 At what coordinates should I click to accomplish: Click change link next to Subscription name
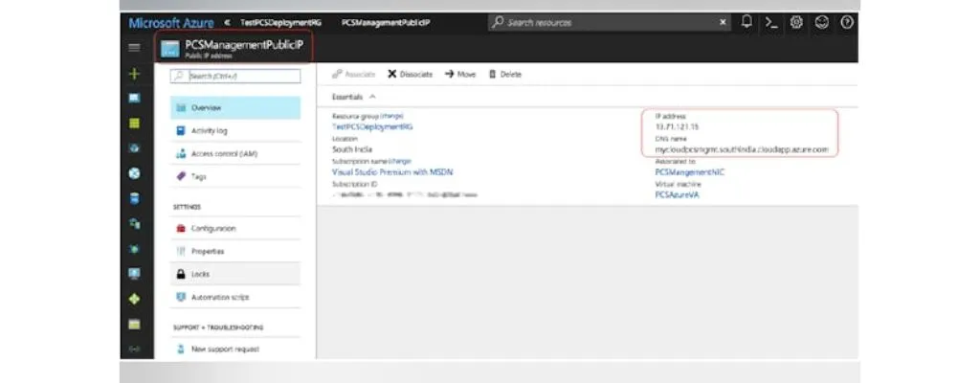click(400, 161)
